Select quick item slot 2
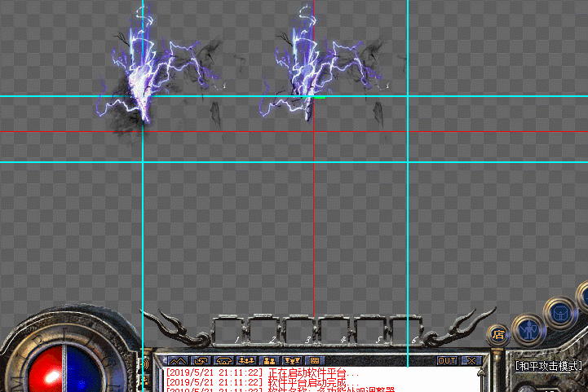Screen dimensions: 588x392 (x=265, y=331)
